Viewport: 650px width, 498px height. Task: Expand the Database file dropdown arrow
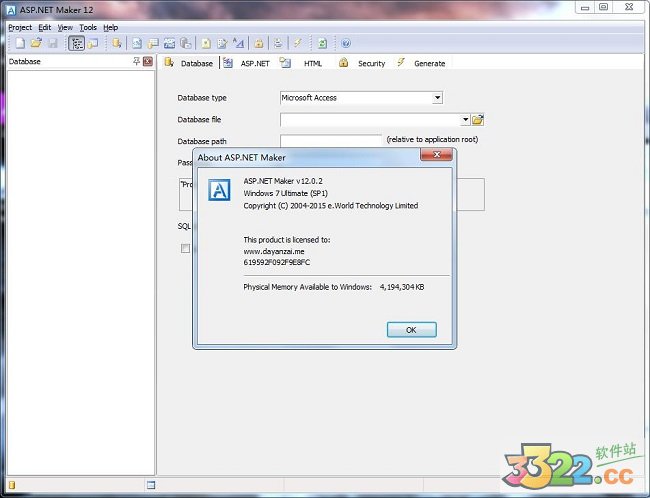pos(466,120)
